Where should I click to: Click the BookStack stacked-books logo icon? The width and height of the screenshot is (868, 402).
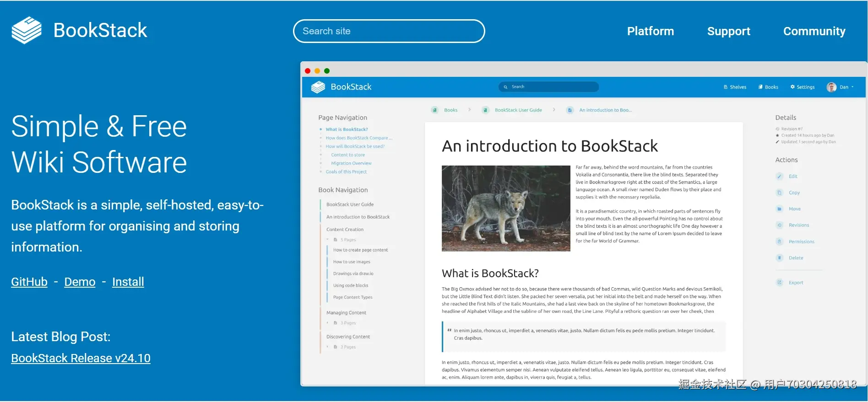tap(27, 30)
